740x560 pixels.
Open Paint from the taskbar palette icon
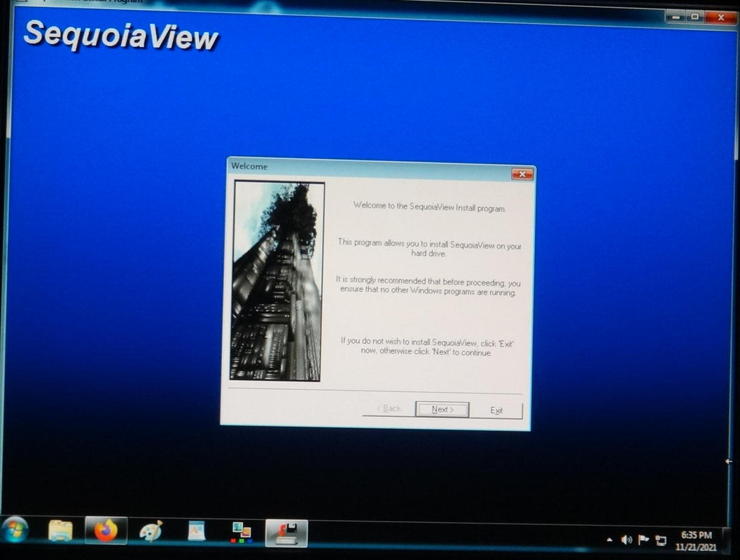[x=151, y=531]
